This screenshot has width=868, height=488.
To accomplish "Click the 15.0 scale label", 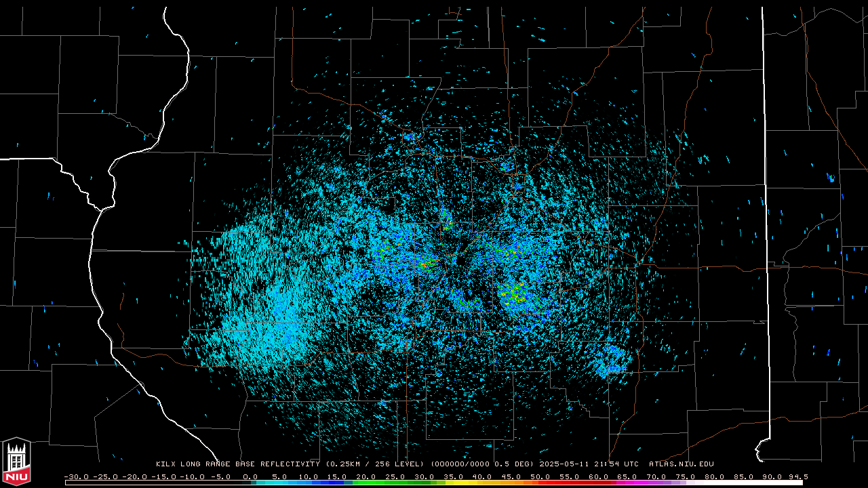I will [x=336, y=476].
